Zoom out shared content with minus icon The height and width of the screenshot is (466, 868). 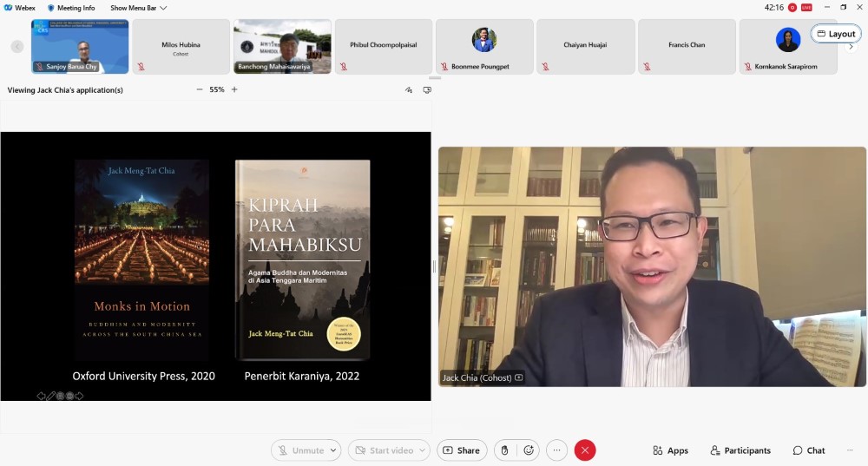[x=200, y=89]
